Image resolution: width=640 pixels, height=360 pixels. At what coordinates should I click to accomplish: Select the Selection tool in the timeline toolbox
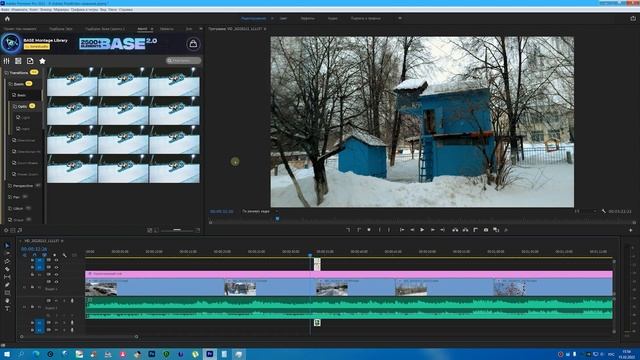click(x=7, y=245)
